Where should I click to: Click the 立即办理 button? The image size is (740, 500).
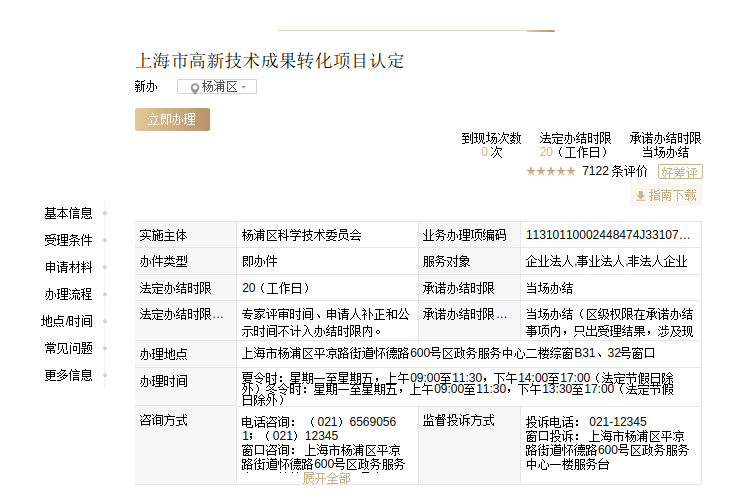coord(172,119)
